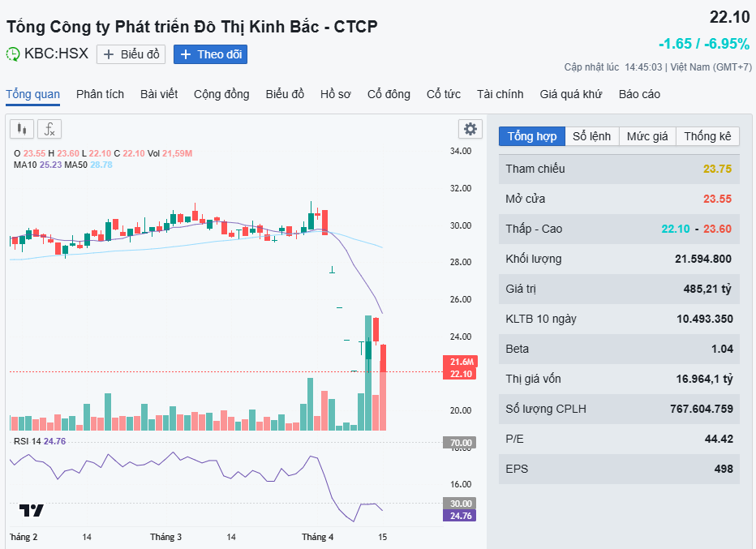View the Tài chính tab
The width and height of the screenshot is (756, 549).
pos(500,94)
